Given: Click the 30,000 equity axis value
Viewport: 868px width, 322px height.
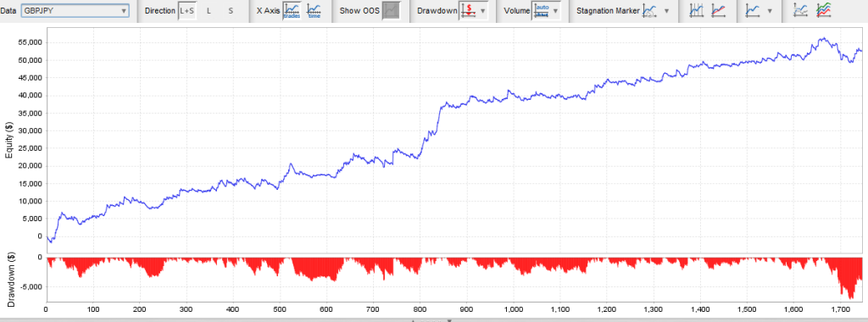Looking at the screenshot, I should [31, 130].
